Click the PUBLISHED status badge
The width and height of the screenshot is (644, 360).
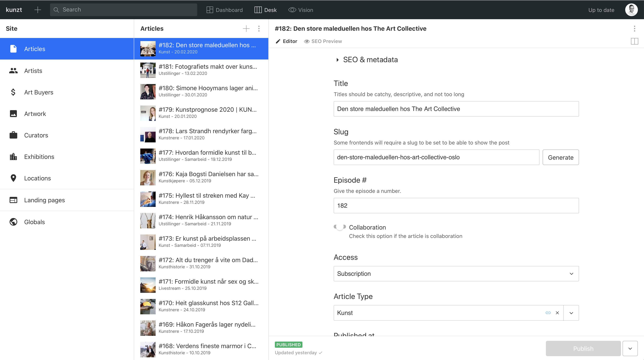[x=288, y=345]
